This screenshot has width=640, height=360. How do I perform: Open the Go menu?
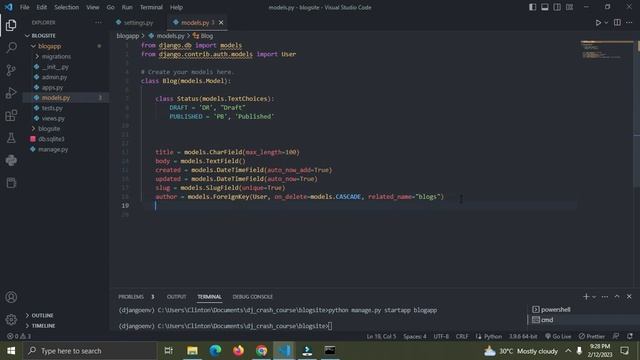pos(110,7)
